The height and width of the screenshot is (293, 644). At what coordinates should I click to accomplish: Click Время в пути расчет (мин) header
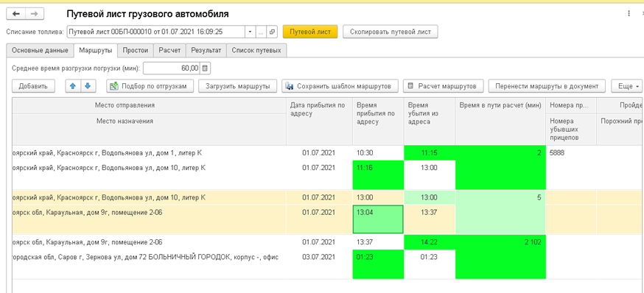pyautogui.click(x=500, y=121)
